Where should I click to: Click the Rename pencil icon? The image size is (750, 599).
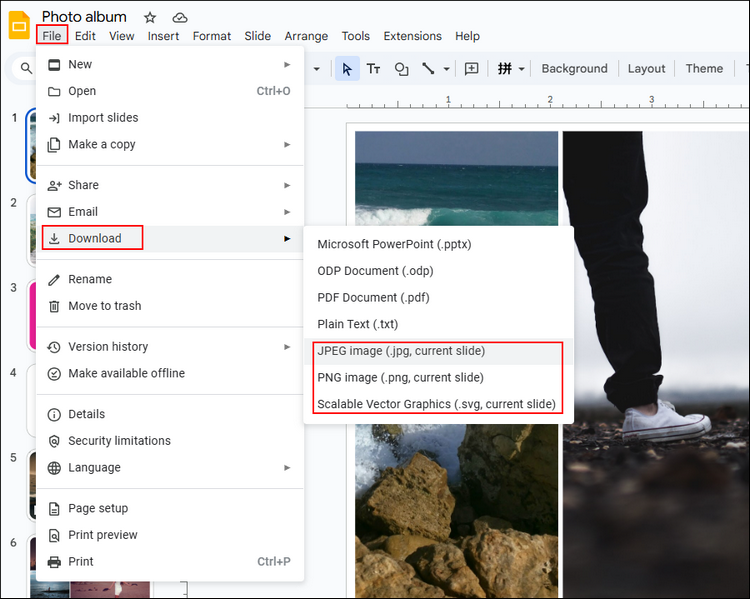pyautogui.click(x=54, y=279)
